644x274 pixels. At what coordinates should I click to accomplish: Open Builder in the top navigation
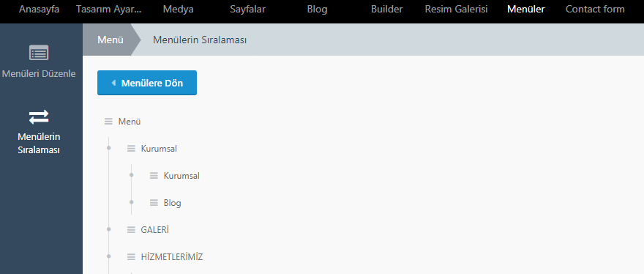tap(387, 9)
